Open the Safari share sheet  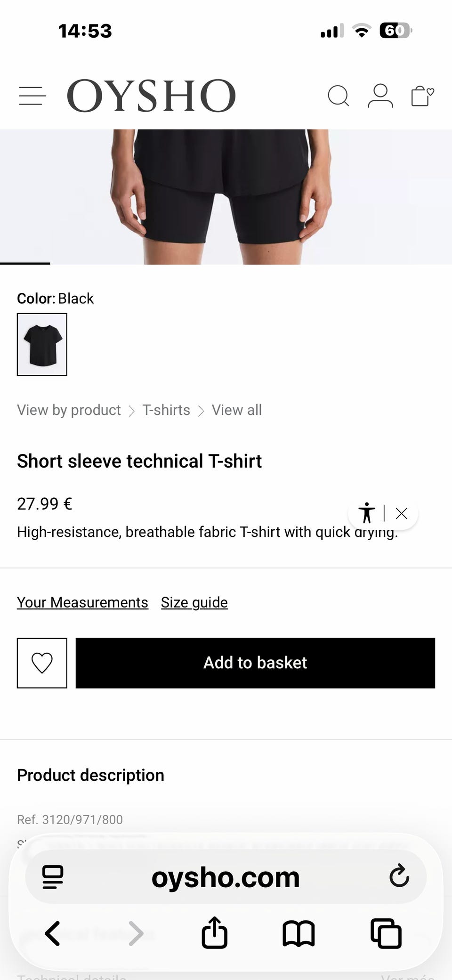[215, 932]
